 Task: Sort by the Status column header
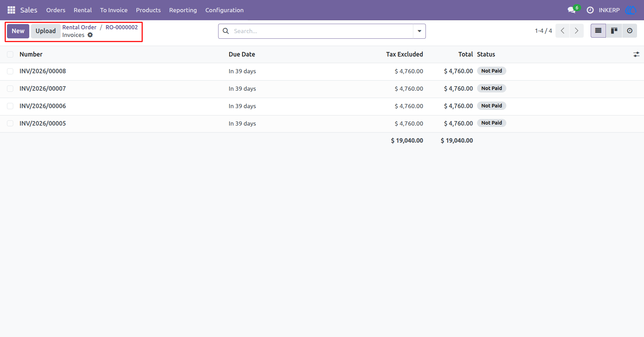pyautogui.click(x=486, y=54)
